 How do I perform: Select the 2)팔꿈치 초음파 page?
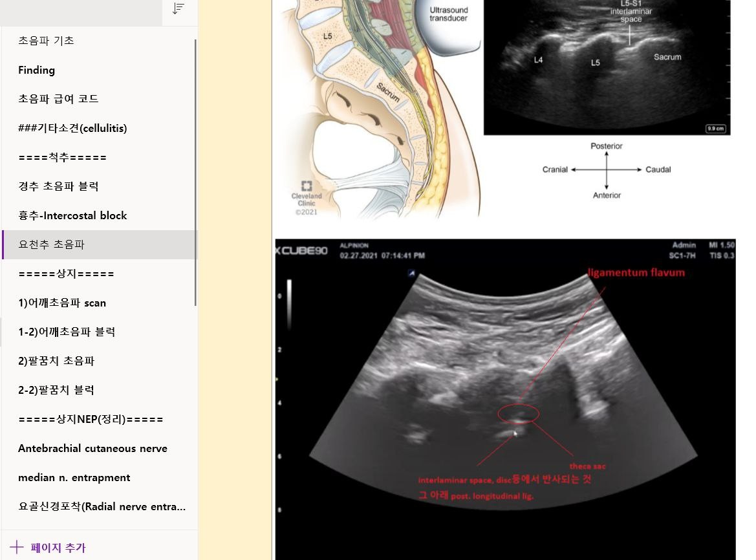(56, 361)
